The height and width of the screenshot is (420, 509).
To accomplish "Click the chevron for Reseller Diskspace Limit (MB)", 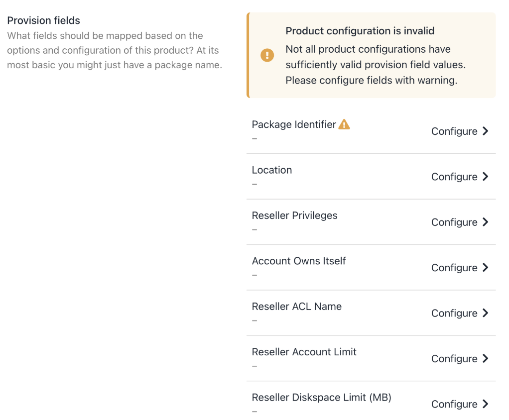I will coord(486,404).
